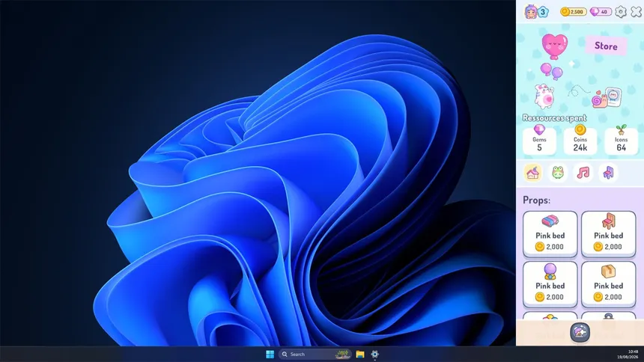Click the white bunny character

[x=544, y=96]
